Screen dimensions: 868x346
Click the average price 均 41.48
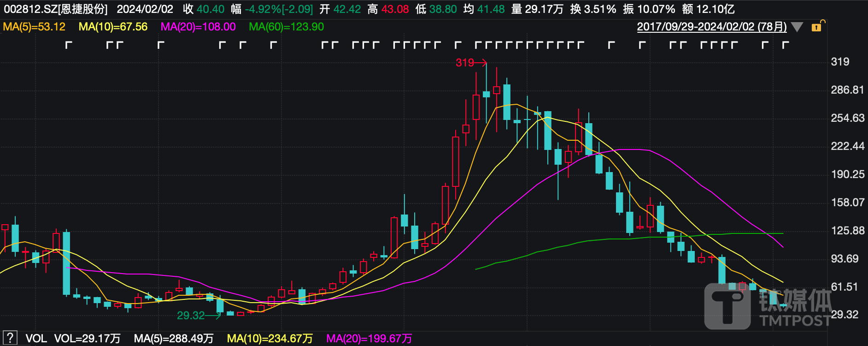[484, 9]
